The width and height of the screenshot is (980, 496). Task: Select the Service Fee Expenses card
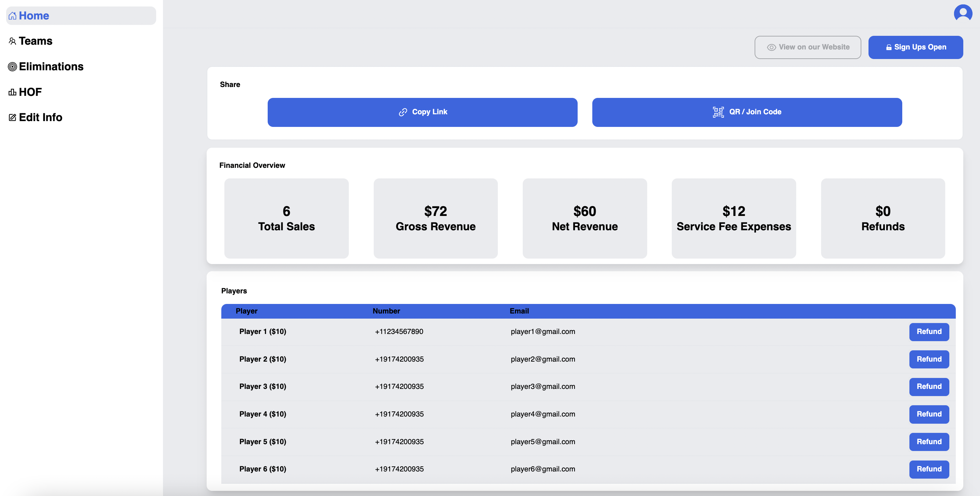pyautogui.click(x=733, y=218)
